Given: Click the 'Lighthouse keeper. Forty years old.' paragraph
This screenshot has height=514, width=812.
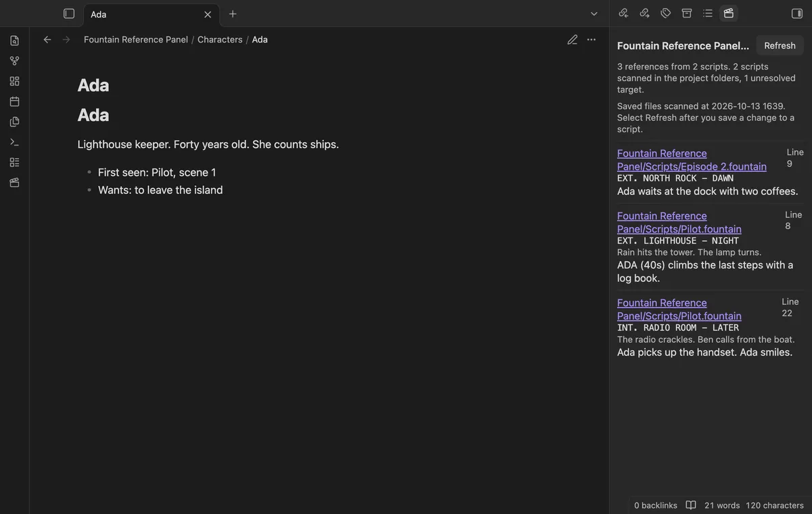Looking at the screenshot, I should tap(208, 145).
